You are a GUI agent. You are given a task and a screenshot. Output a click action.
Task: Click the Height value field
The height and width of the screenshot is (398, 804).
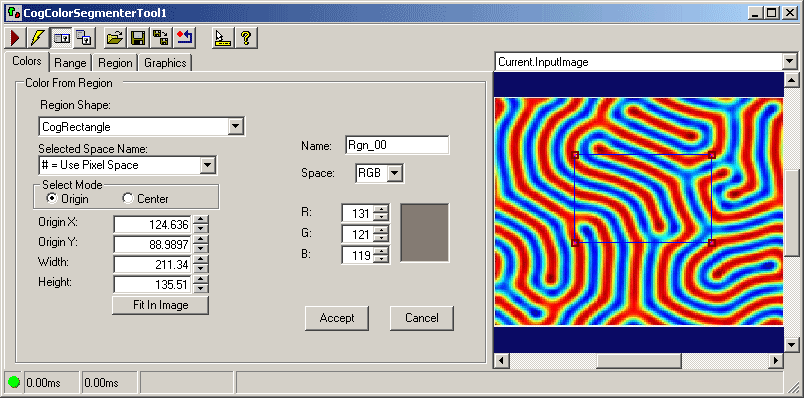pyautogui.click(x=152, y=285)
